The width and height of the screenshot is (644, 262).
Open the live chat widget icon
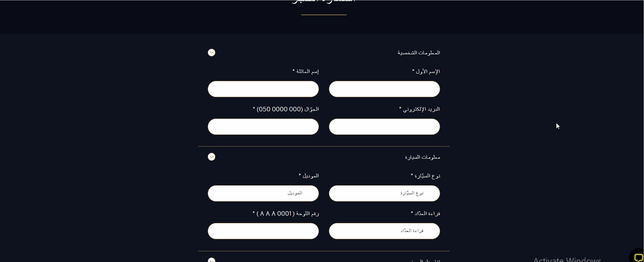[637, 257]
